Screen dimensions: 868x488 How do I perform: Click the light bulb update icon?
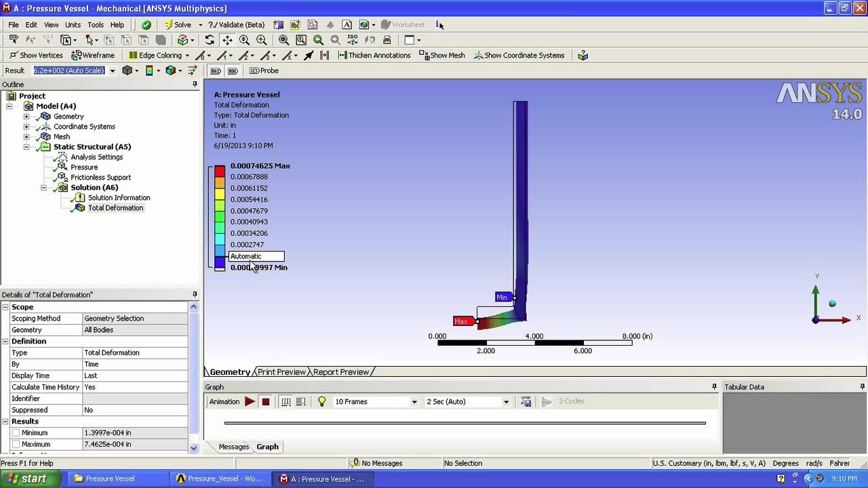pos(321,402)
